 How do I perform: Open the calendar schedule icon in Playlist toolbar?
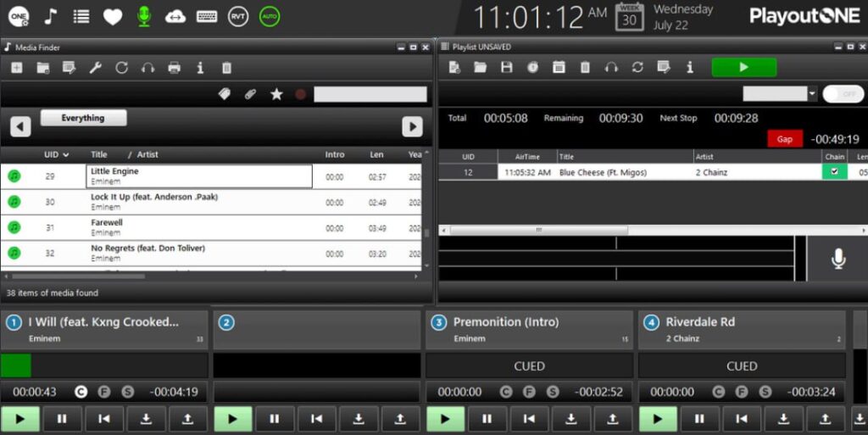[x=559, y=68]
